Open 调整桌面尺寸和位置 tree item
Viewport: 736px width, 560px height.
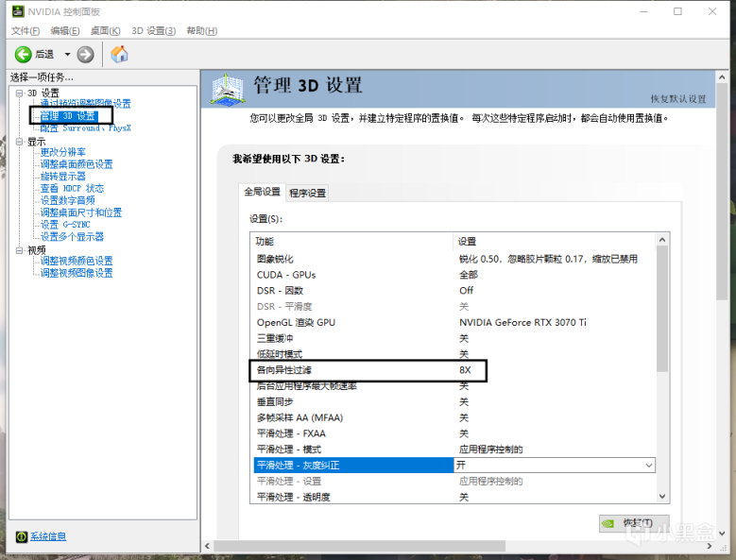(x=80, y=212)
